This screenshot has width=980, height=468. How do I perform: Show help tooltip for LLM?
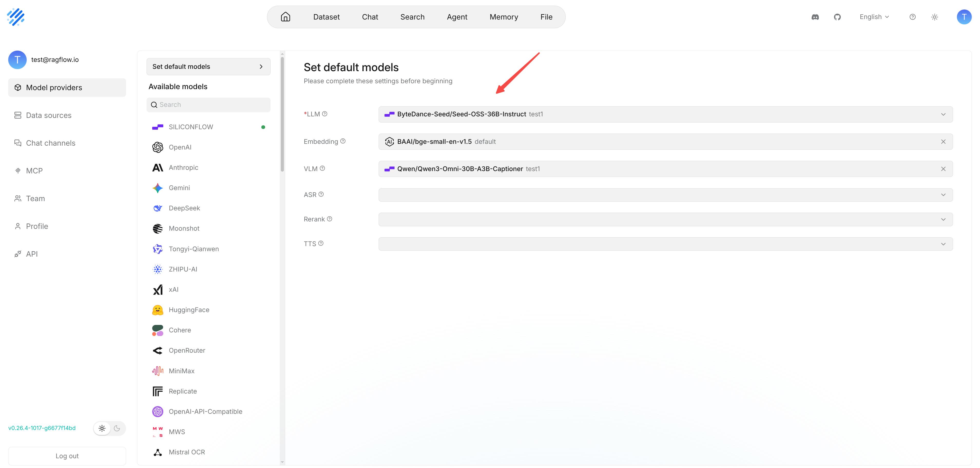coord(324,114)
